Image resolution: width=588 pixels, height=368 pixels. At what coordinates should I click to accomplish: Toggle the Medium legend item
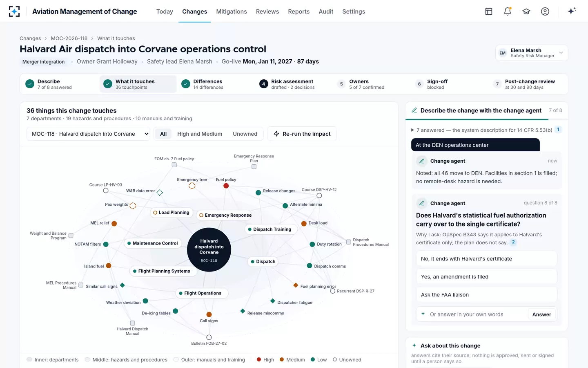[x=292, y=360]
